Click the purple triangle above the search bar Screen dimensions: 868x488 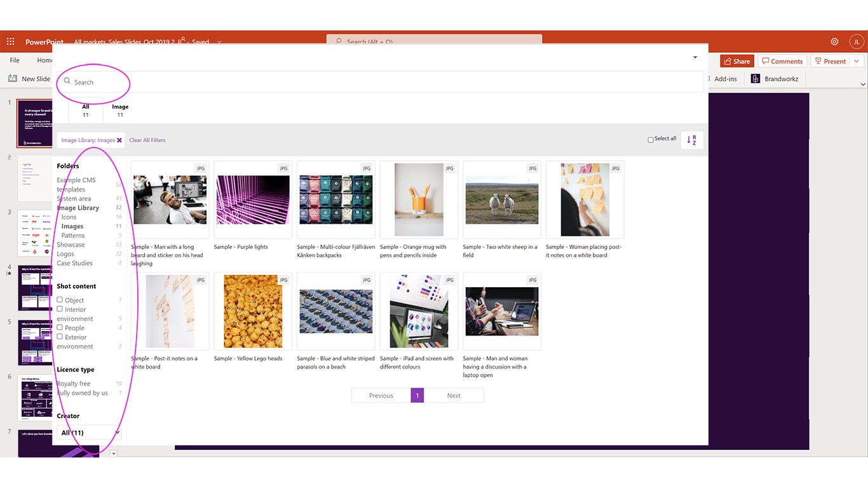tap(695, 57)
